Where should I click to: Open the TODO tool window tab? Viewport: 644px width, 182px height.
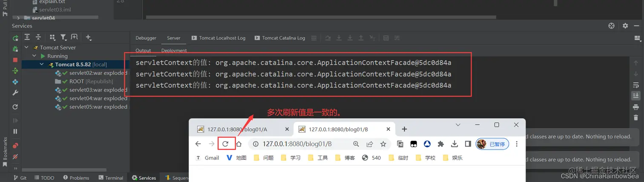[x=44, y=178]
